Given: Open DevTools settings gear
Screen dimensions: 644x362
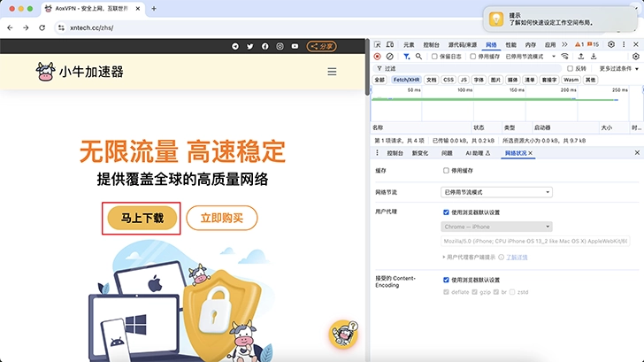Looking at the screenshot, I should tap(610, 44).
